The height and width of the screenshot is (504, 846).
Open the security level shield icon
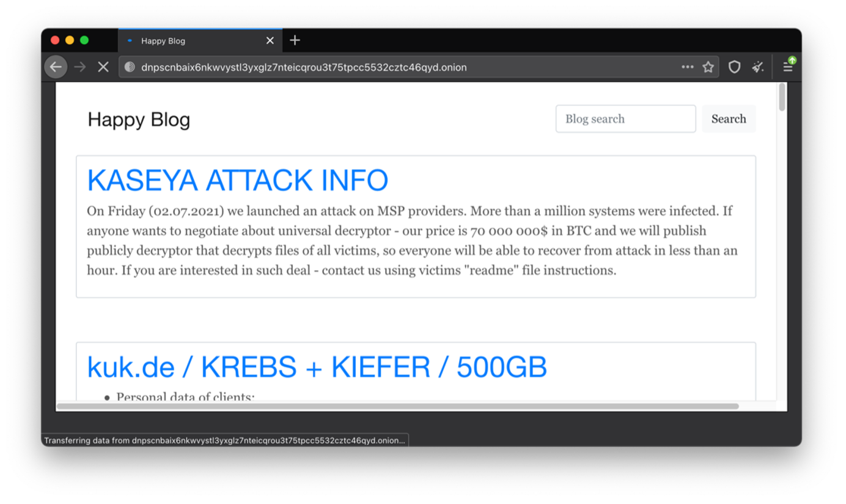[x=734, y=67]
